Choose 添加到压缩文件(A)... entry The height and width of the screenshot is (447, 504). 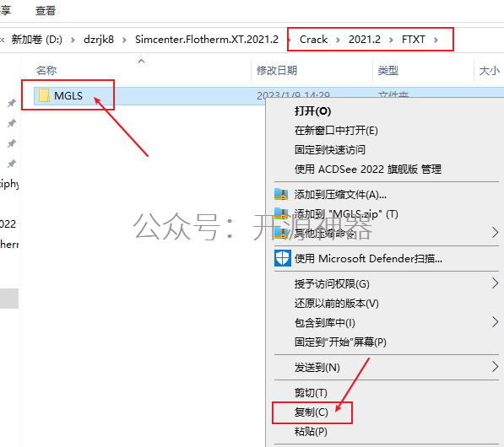pyautogui.click(x=340, y=195)
